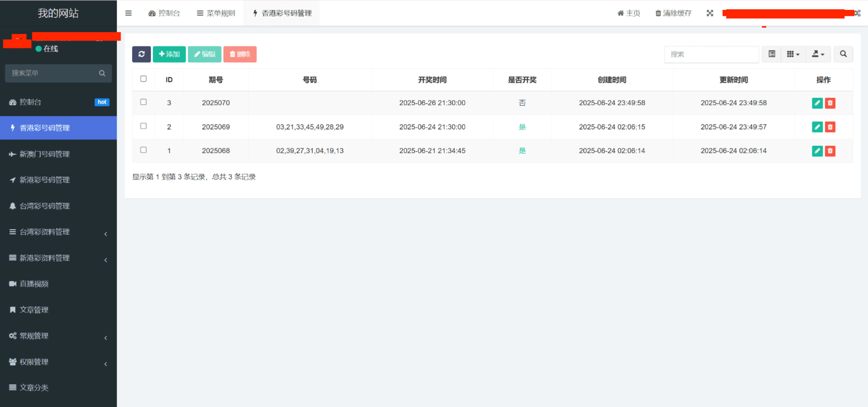Screen dimensions: 868x407
Task: Click the table view toggle icon
Action: tap(772, 54)
